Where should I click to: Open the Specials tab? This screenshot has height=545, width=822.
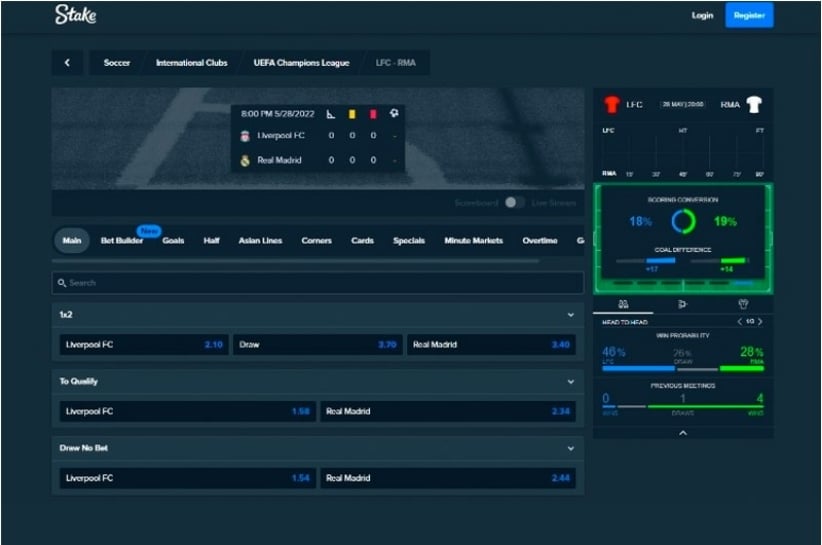409,241
